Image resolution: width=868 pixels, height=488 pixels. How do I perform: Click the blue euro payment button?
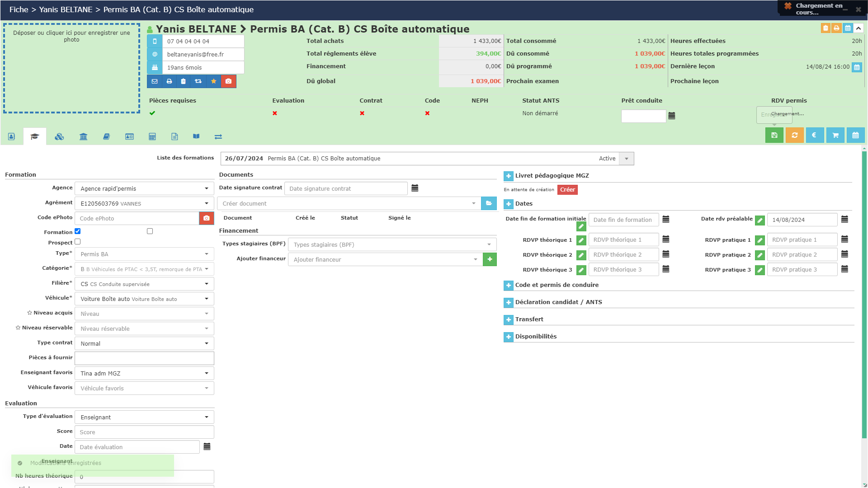tap(815, 135)
